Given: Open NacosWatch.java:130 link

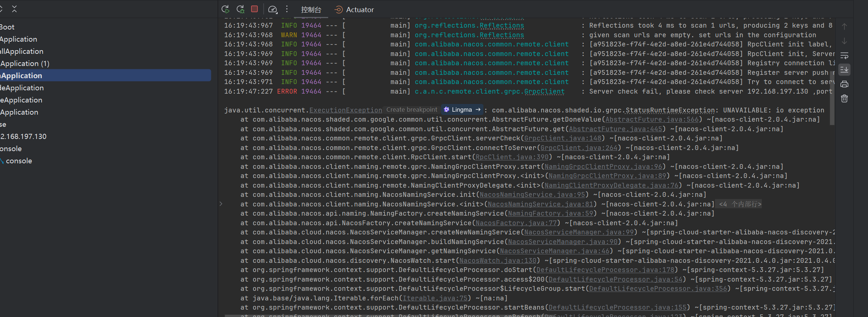Looking at the screenshot, I should 498,261.
